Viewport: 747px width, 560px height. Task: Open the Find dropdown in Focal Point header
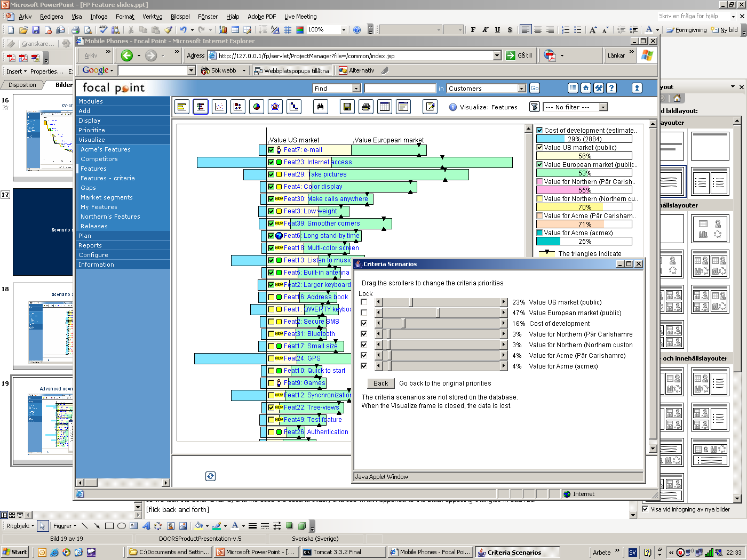[356, 89]
